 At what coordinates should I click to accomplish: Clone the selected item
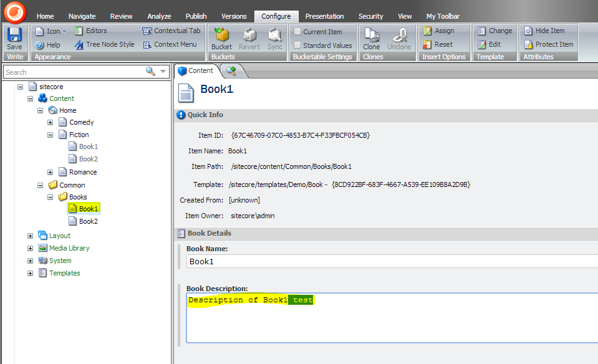coord(372,39)
